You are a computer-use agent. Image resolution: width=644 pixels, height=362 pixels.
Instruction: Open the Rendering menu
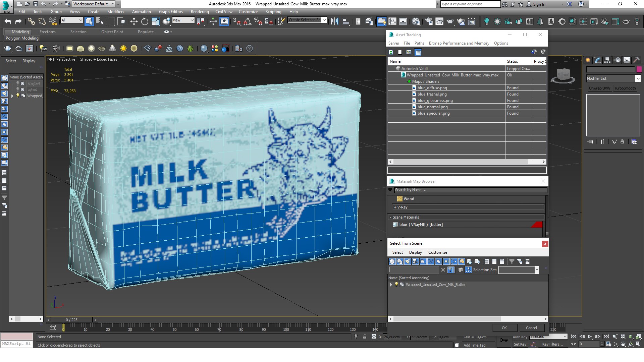[200, 12]
